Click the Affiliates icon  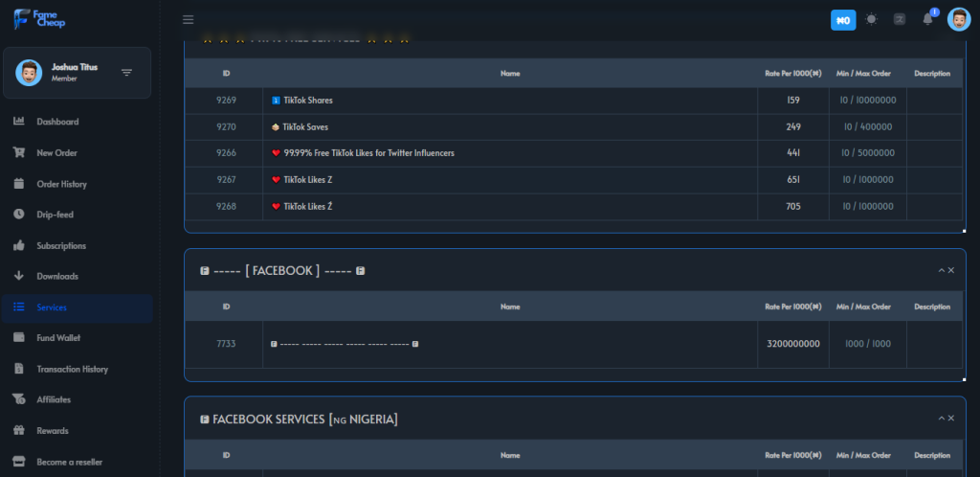coord(19,399)
